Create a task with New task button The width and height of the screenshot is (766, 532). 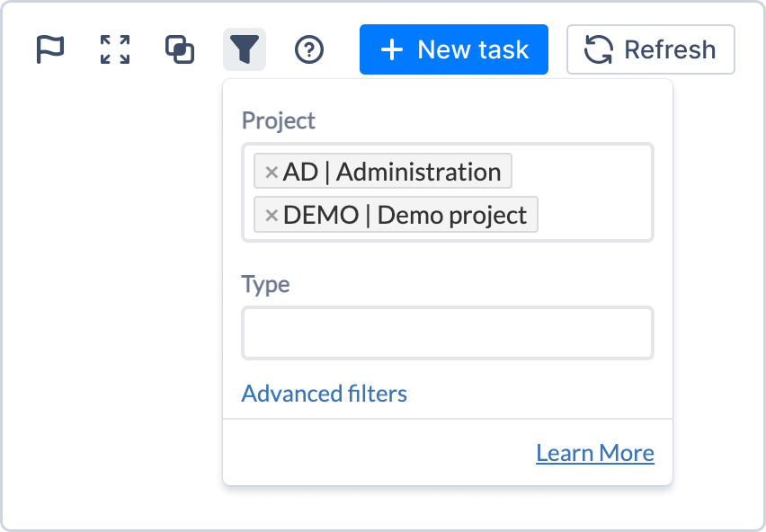[454, 49]
